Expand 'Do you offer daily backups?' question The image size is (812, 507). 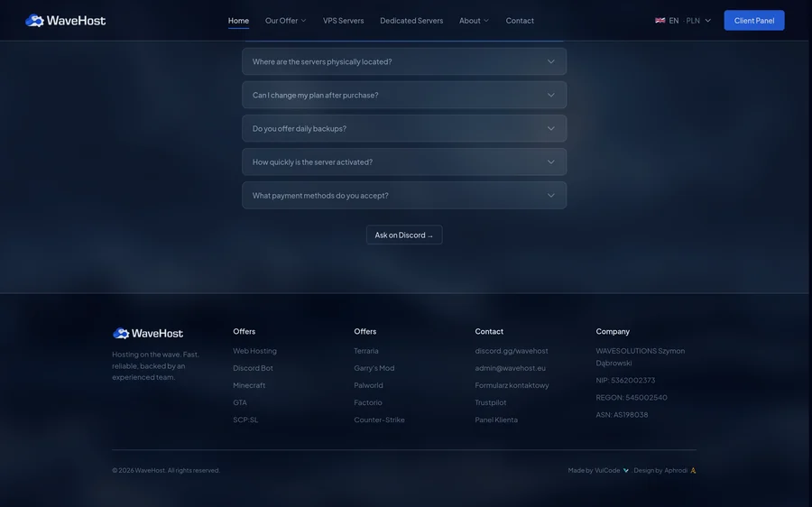(x=404, y=128)
